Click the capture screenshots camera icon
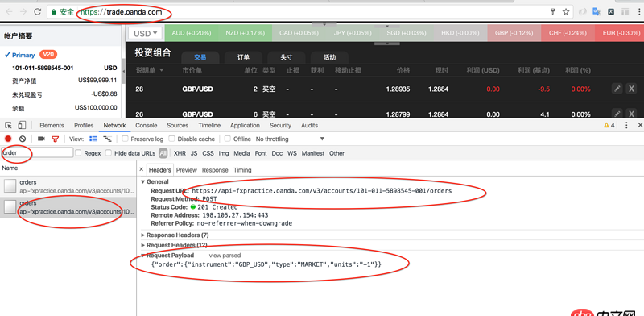644x316 pixels. point(41,139)
